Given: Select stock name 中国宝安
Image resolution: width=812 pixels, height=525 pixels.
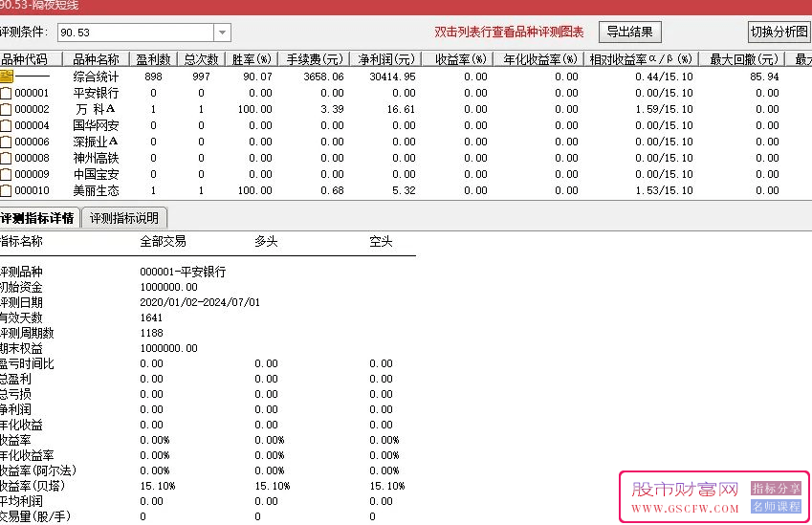Looking at the screenshot, I should [96, 174].
